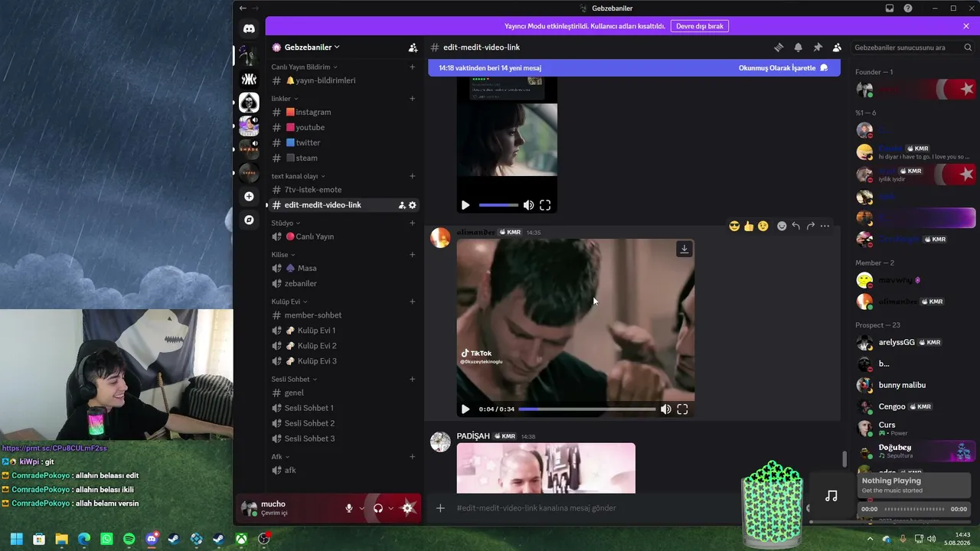980x551 pixels.
Task: Open user settings gear next to mucho
Action: (408, 508)
